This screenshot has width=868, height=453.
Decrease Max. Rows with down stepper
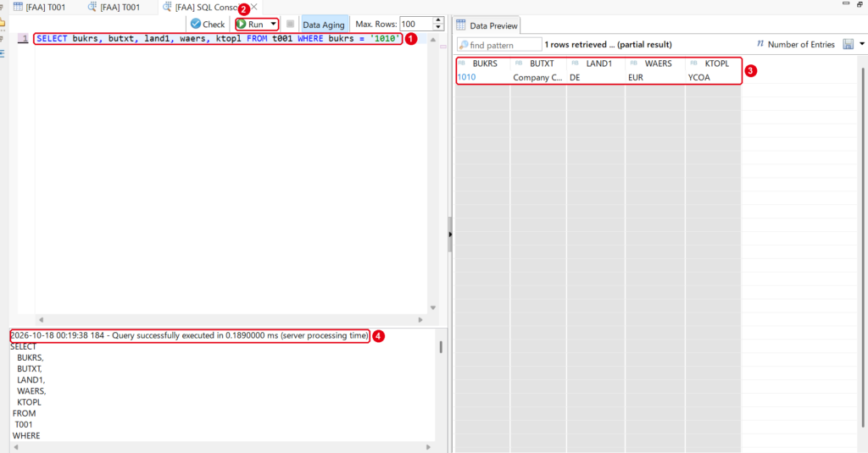tap(438, 28)
